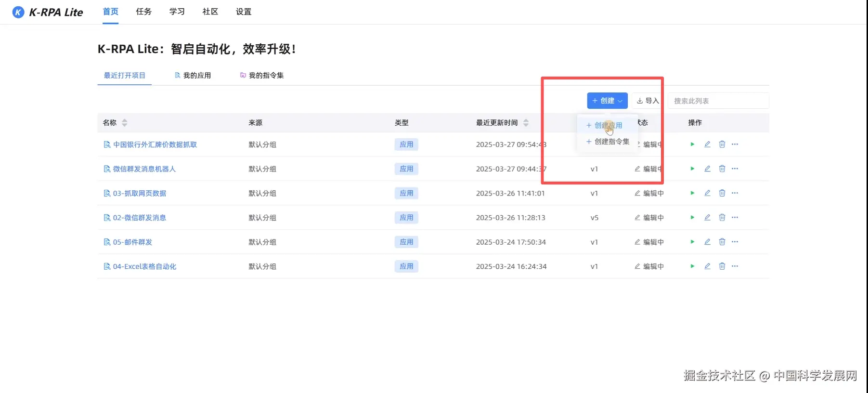Edit the 04-Excel表格自动化 app
Screen dimensions: 868x393
point(707,266)
